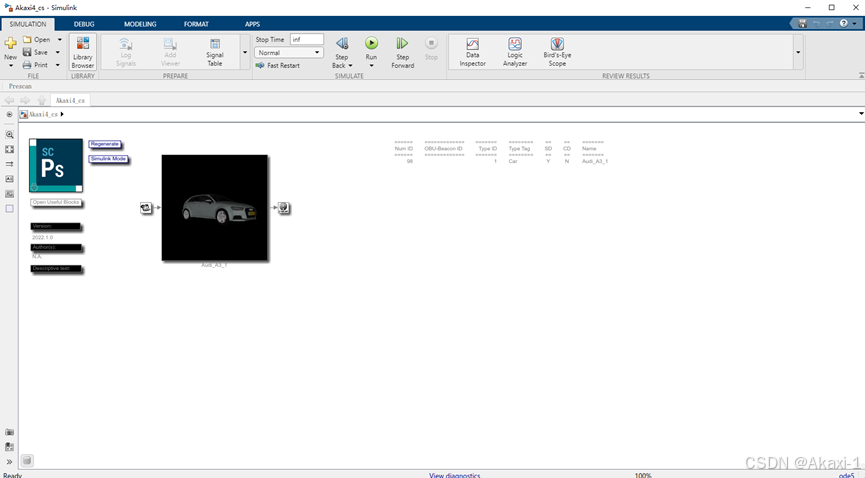Open the Data Inspector
865x478 pixels.
pyautogui.click(x=473, y=52)
